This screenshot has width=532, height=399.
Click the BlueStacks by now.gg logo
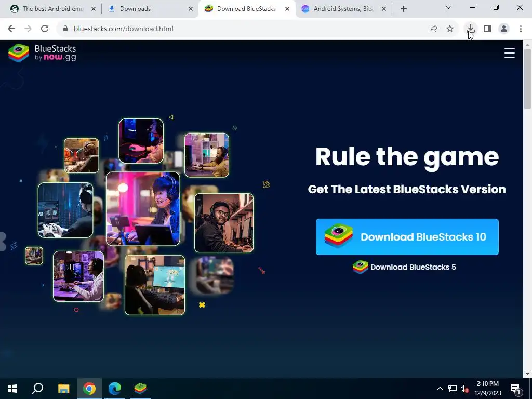click(42, 53)
